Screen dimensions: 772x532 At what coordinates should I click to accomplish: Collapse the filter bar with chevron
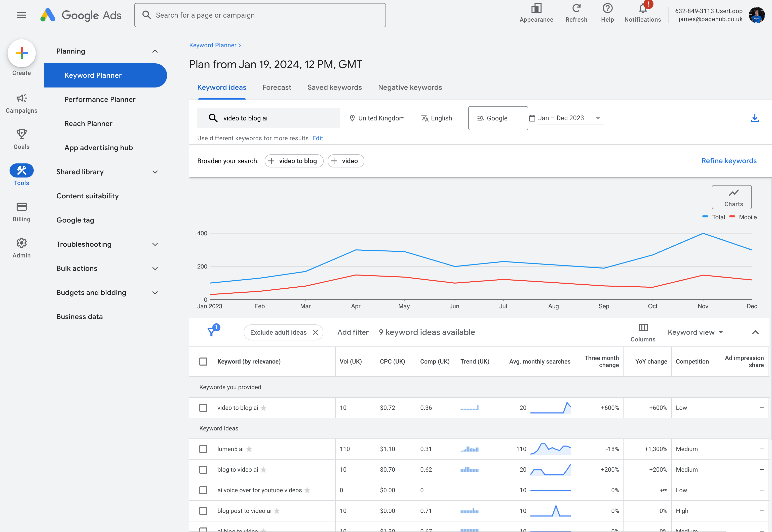[x=755, y=332]
